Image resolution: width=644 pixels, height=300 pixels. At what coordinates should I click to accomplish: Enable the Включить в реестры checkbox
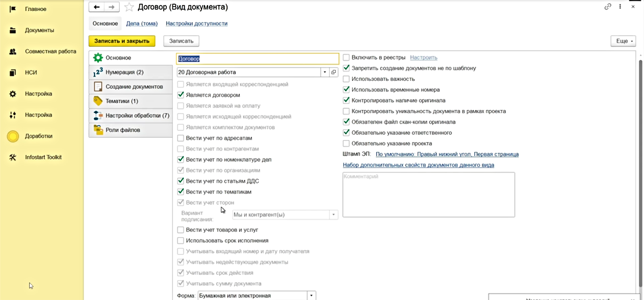pos(346,58)
